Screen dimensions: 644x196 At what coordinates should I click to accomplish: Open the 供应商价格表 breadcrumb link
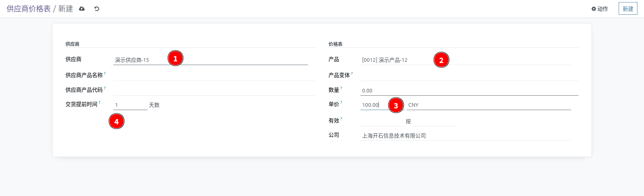(x=29, y=9)
